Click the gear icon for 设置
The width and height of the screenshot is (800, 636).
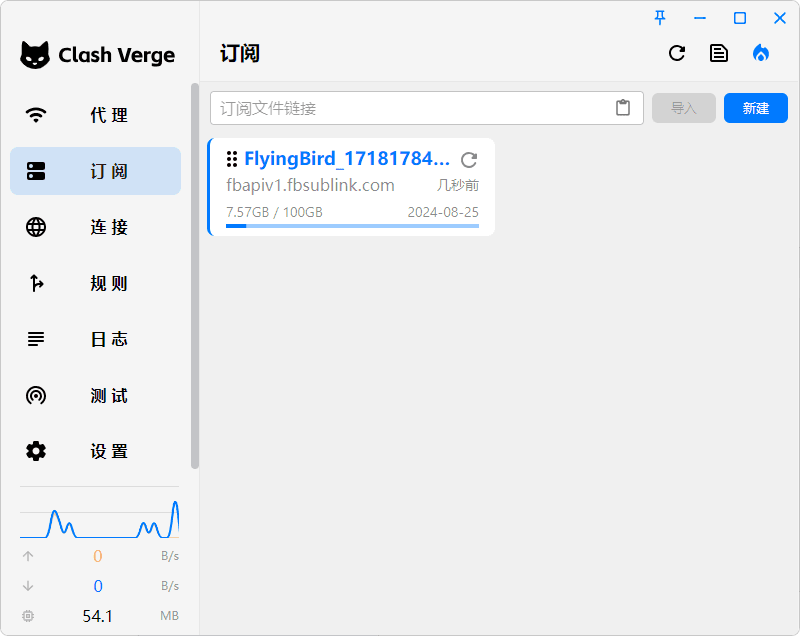pos(36,451)
